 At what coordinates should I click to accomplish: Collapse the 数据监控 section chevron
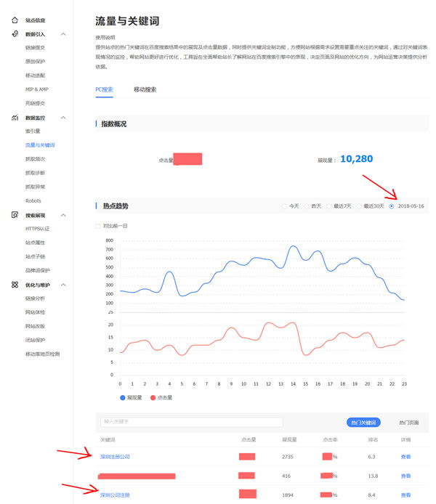63,117
